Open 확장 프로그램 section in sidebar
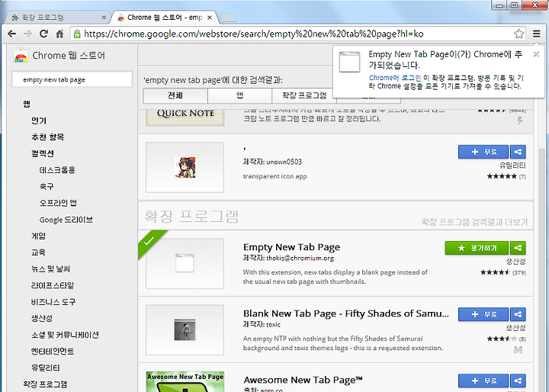Viewport: 549px width, 392px height. point(45,384)
